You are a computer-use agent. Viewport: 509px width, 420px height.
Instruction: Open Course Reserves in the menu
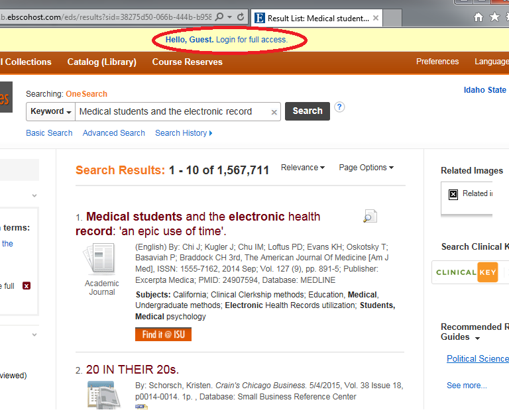pos(188,62)
